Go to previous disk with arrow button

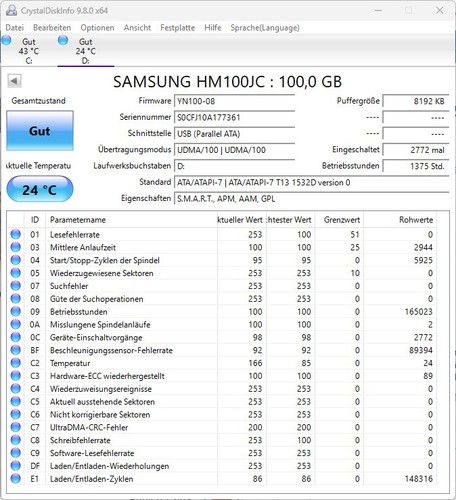pyautogui.click(x=14, y=81)
